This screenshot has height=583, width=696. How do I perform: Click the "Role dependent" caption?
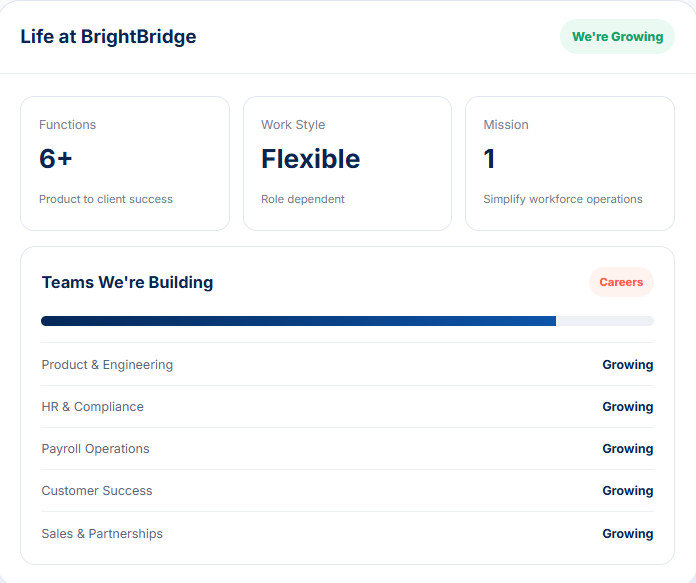tap(303, 199)
